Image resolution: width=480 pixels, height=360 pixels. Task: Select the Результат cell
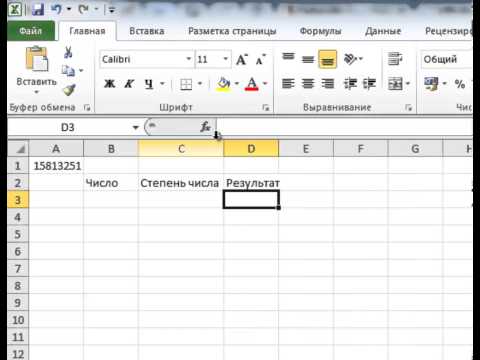point(251,183)
